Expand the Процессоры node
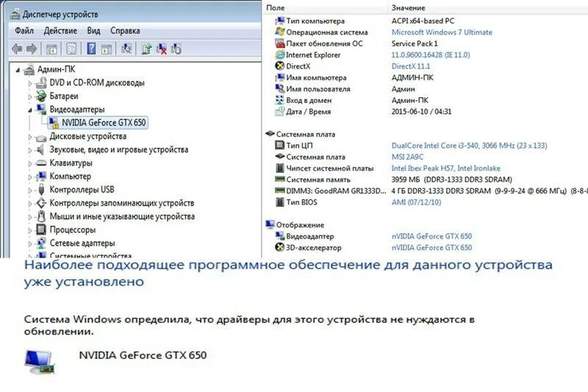 [x=30, y=230]
